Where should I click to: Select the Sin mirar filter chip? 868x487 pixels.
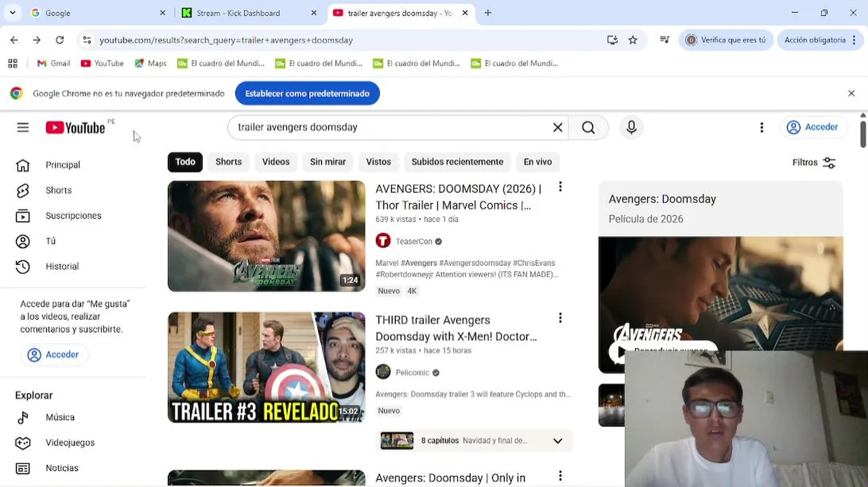pos(328,162)
